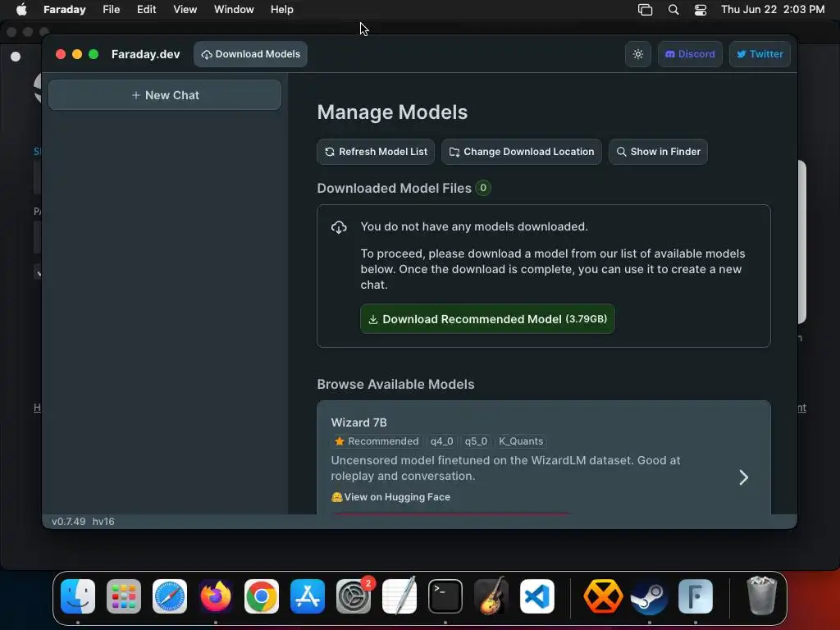The image size is (840, 630).
Task: Open TextEdit from the Dock
Action: tap(399, 596)
